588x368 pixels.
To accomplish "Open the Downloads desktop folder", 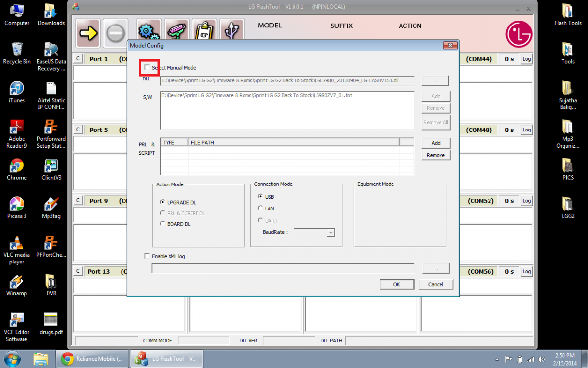I will [x=51, y=15].
